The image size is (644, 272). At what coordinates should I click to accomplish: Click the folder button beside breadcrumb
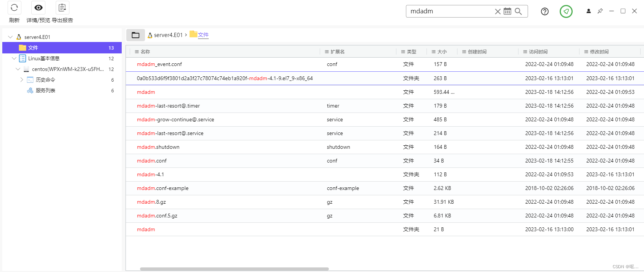coord(135,35)
